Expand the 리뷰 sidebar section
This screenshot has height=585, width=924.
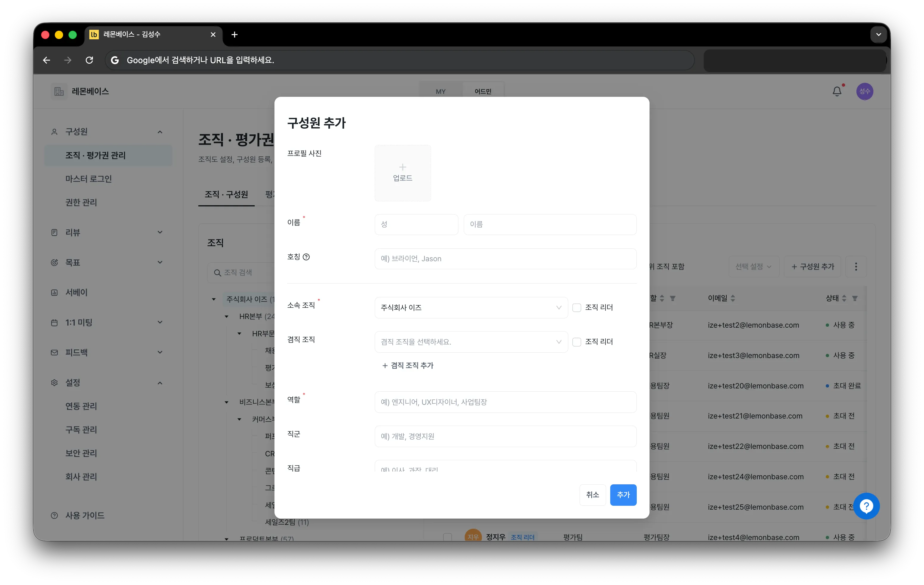coord(160,232)
